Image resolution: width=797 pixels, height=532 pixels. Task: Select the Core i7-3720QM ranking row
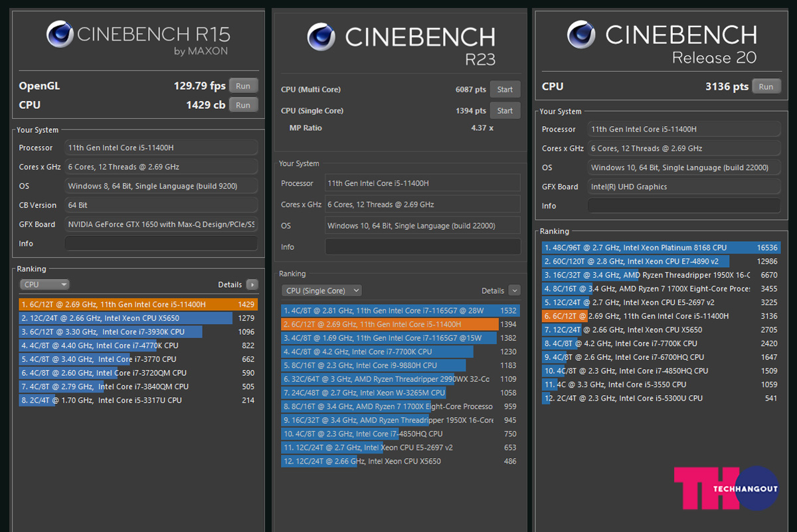pyautogui.click(x=138, y=373)
